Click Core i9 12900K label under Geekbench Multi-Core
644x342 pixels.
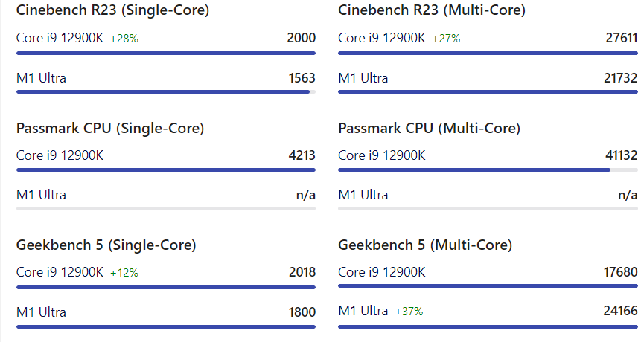click(381, 272)
